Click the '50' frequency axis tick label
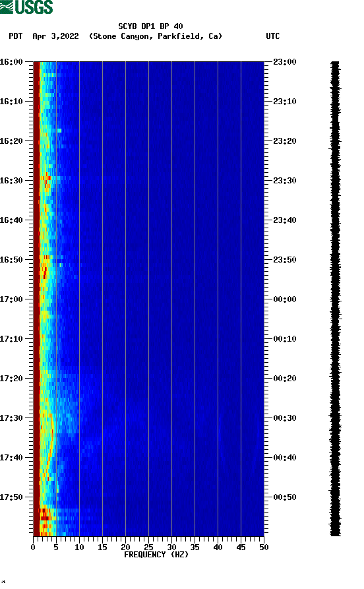The height and width of the screenshot is (589, 364). pos(264,547)
